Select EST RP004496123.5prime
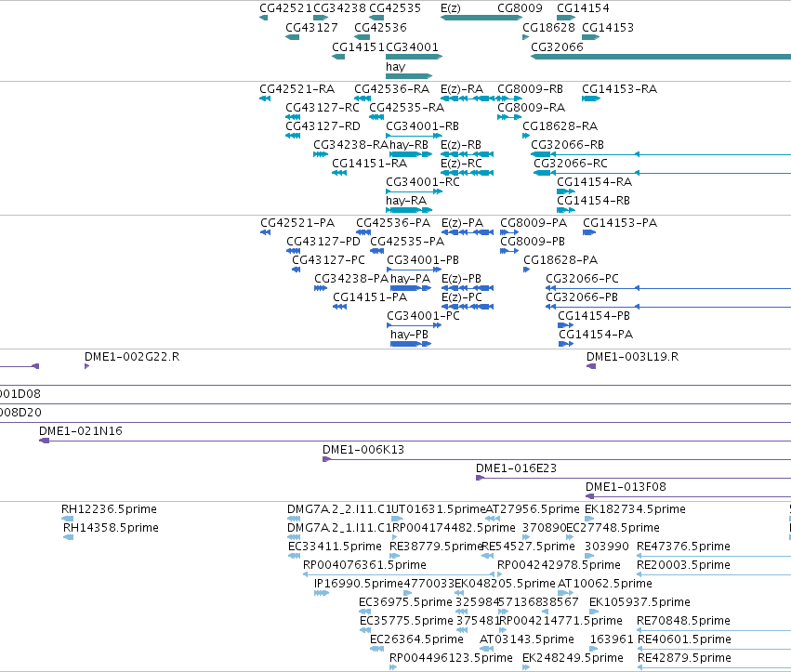791x672 pixels. click(451, 658)
